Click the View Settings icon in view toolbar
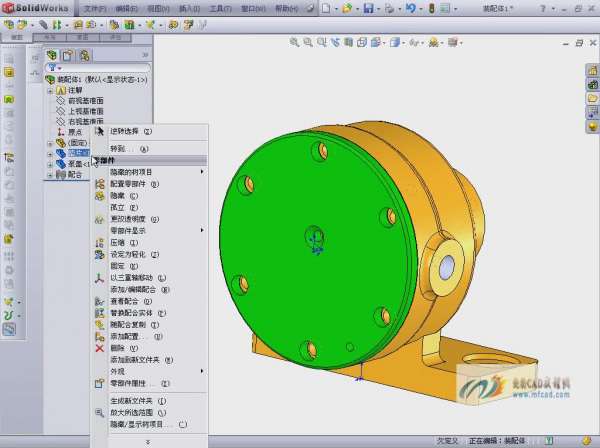This screenshot has height=448, width=600. tap(453, 42)
